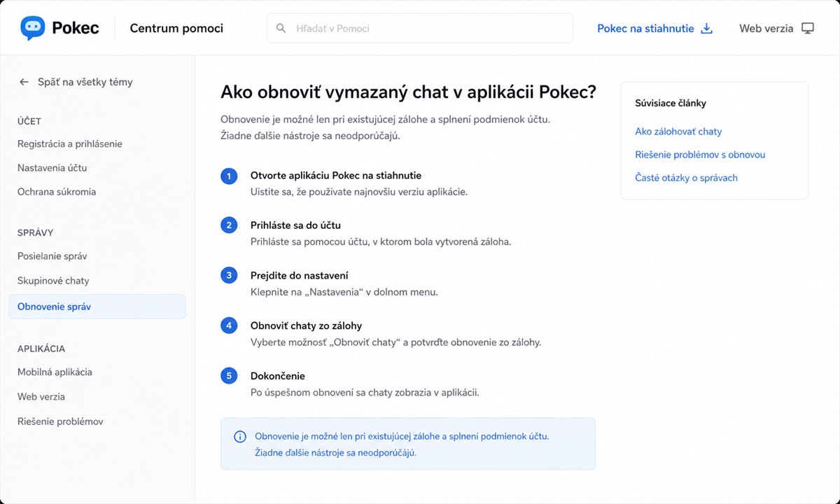Focus the Hľadať v Pomoci search field
The width and height of the screenshot is (840, 504).
[x=419, y=29]
